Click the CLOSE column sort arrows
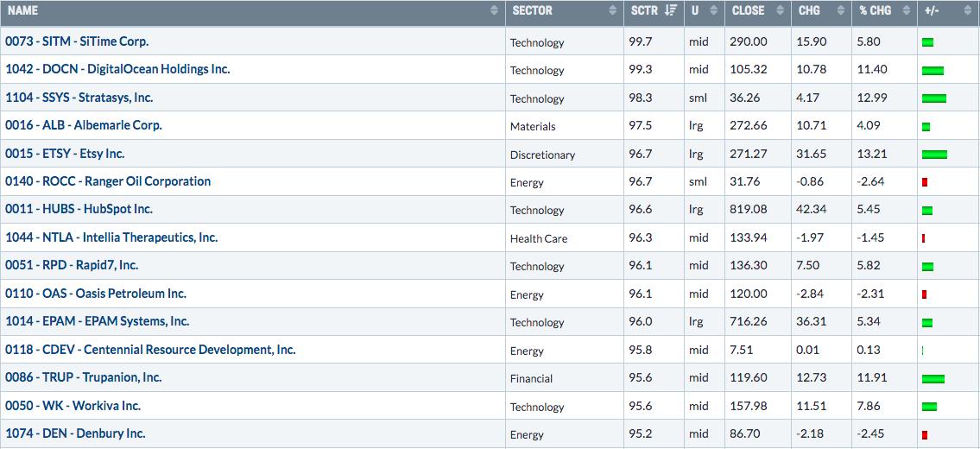This screenshot has height=449, width=980. pos(780,11)
